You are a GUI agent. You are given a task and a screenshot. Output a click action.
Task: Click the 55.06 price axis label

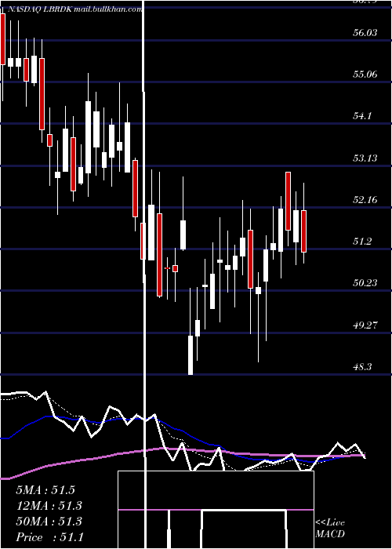coord(365,75)
